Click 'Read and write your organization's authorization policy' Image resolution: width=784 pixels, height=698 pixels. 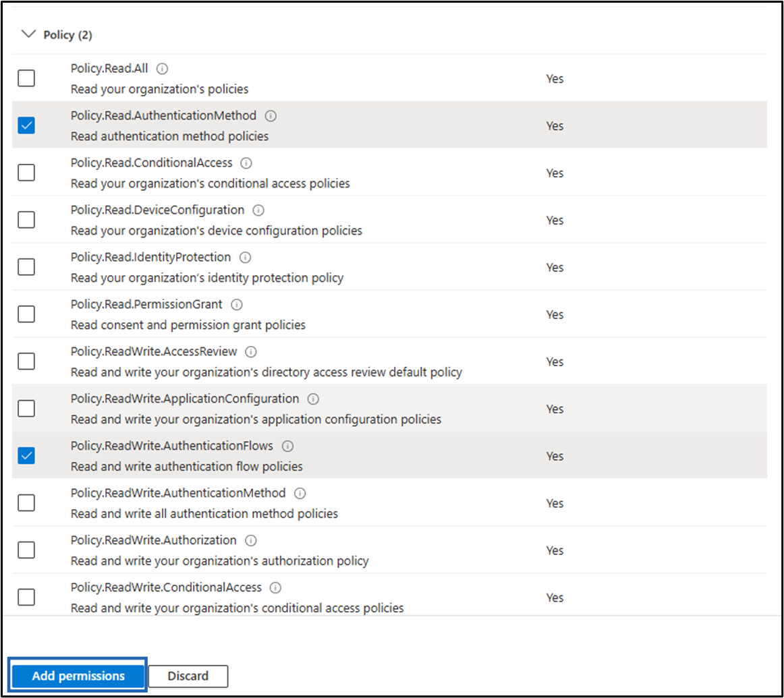219,561
